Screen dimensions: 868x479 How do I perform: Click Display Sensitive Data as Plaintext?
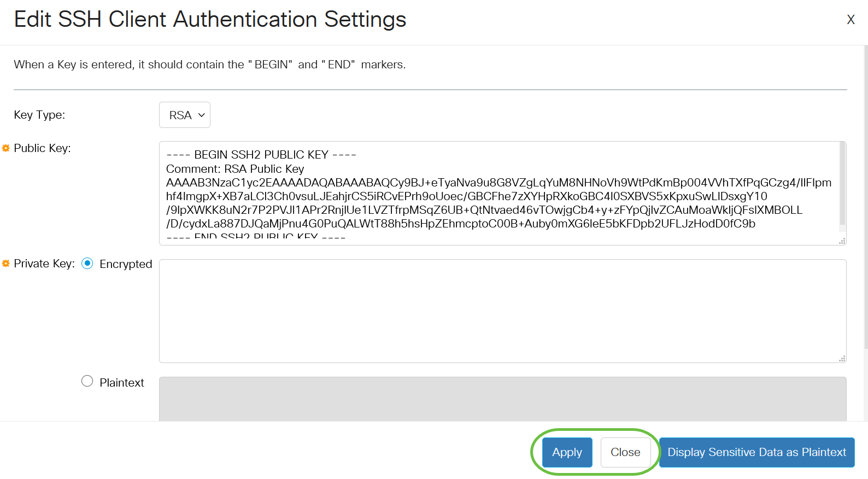coord(756,452)
